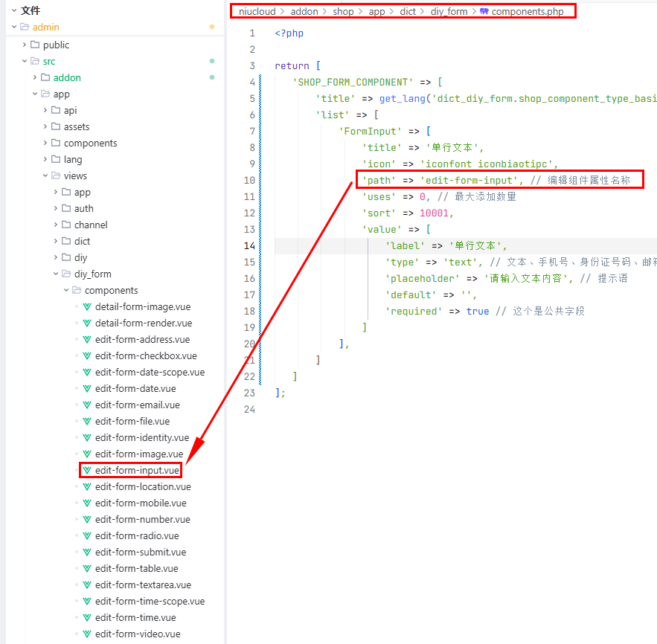This screenshot has width=657, height=644.
Task: Navigate to dict in breadcrumb path
Action: click(x=408, y=12)
